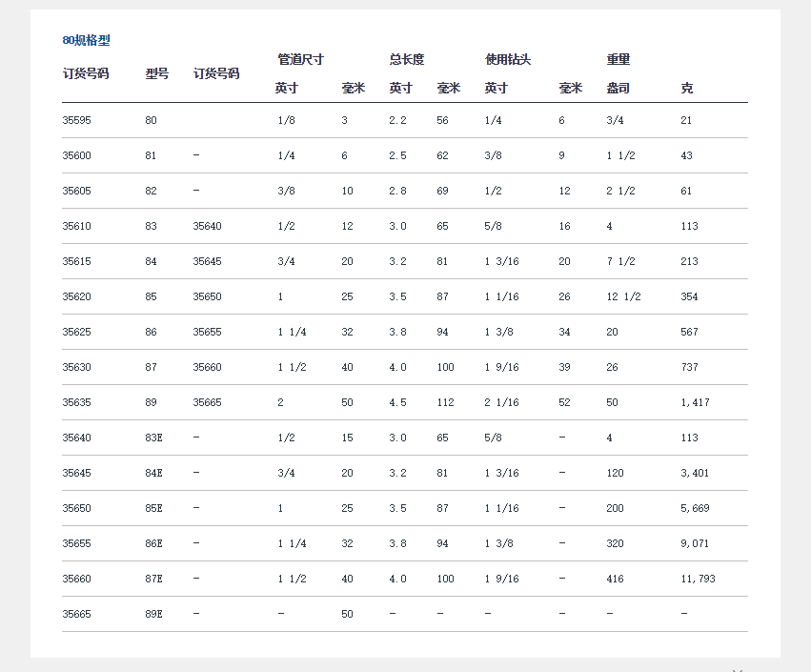Image resolution: width=811 pixels, height=672 pixels.
Task: Click the 9,071 gram weight value
Action: 695,543
